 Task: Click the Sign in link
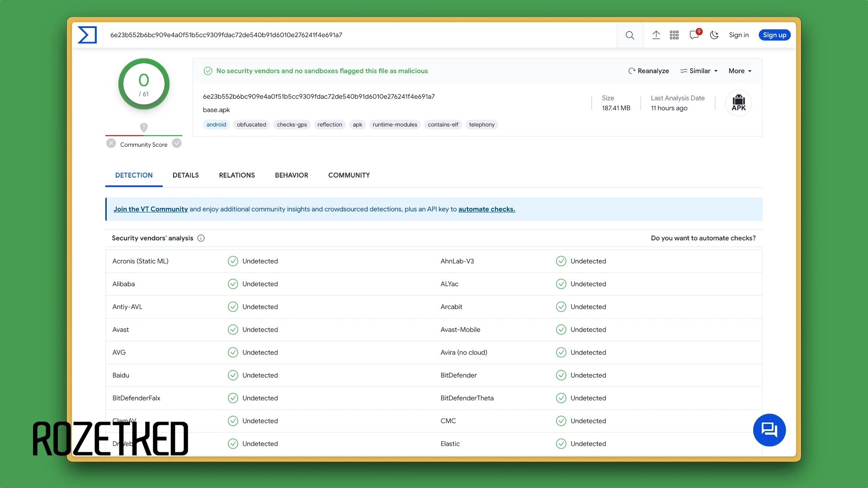tap(739, 35)
